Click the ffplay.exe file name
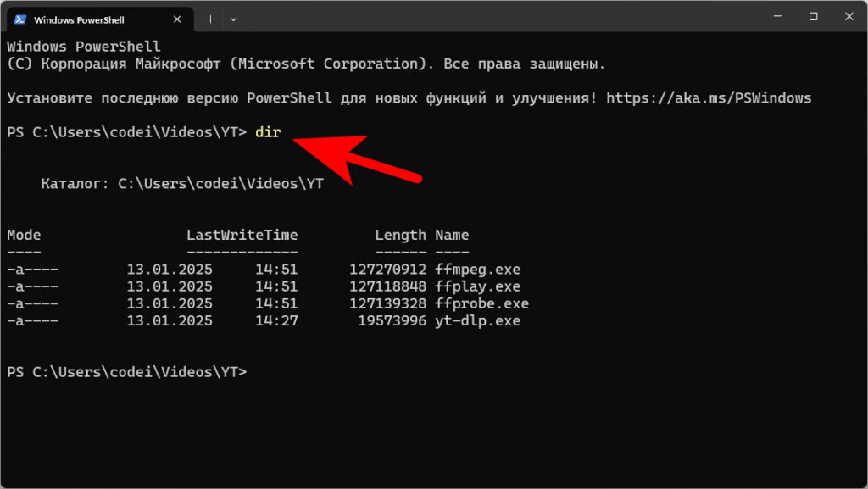 (477, 286)
